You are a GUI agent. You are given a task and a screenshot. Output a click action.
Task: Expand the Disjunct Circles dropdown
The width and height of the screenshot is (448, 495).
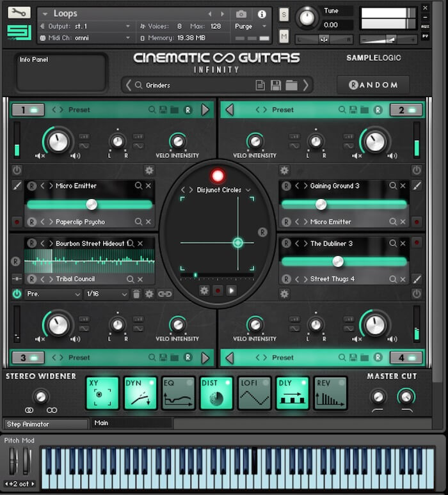tap(248, 190)
